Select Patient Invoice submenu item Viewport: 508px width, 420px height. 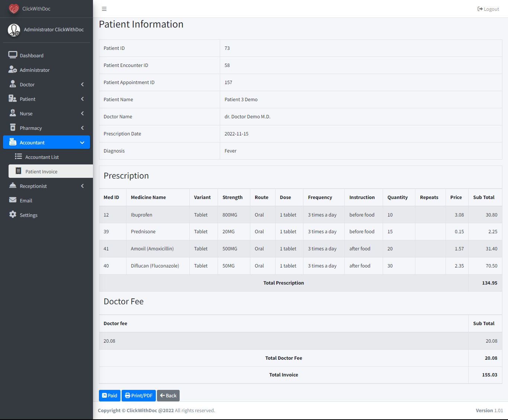click(41, 171)
